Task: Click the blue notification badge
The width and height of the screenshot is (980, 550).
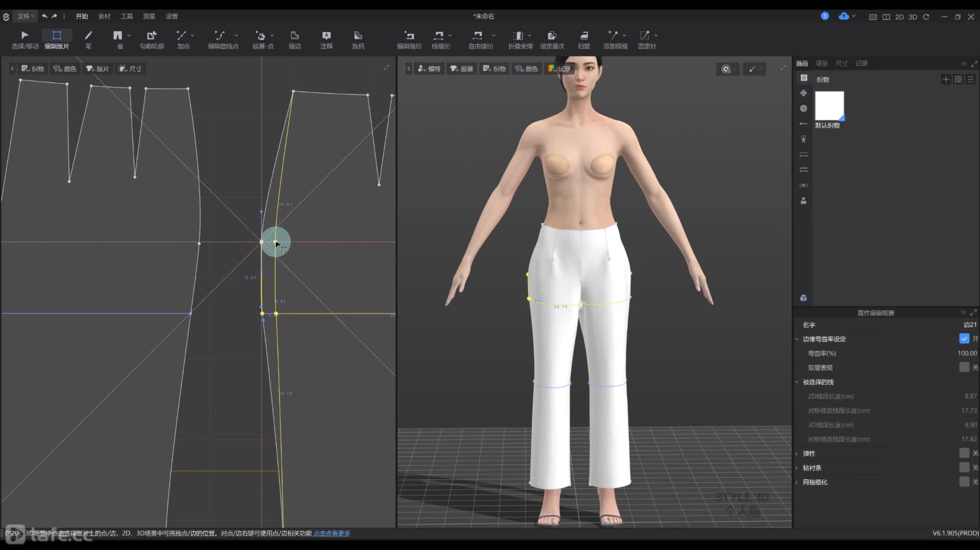Action: coord(825,16)
